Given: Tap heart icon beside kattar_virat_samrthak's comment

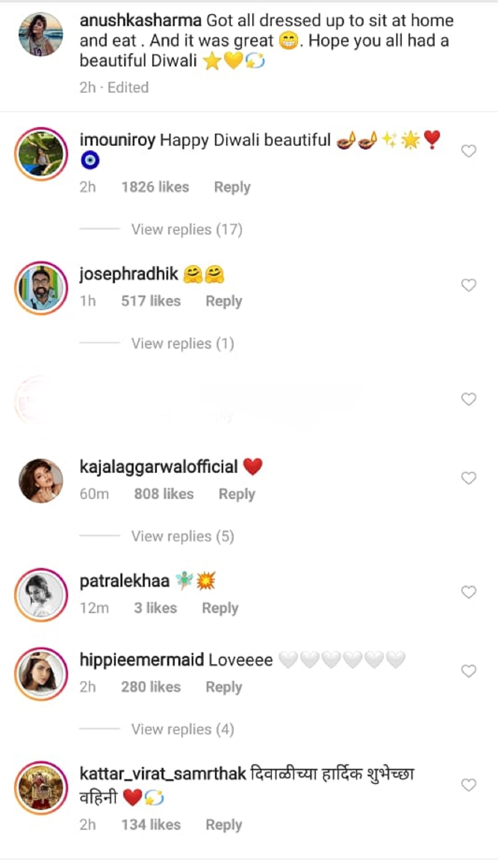Looking at the screenshot, I should pyautogui.click(x=469, y=785).
